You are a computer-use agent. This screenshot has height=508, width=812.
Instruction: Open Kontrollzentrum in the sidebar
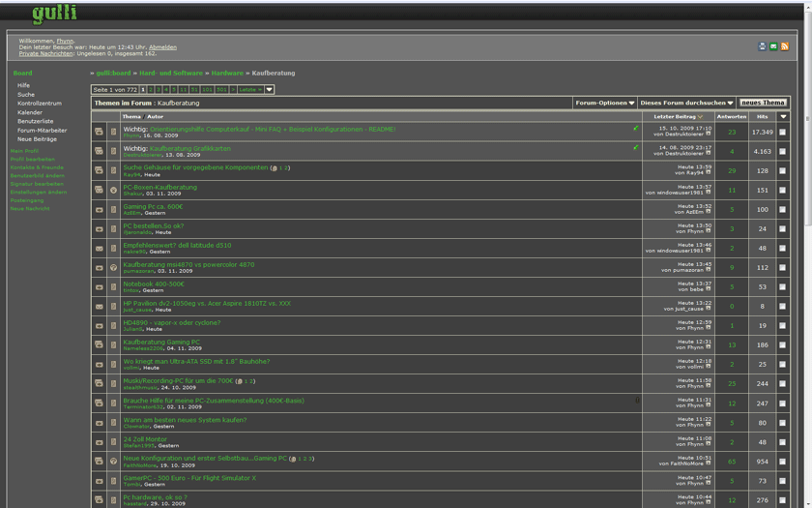pos(40,104)
